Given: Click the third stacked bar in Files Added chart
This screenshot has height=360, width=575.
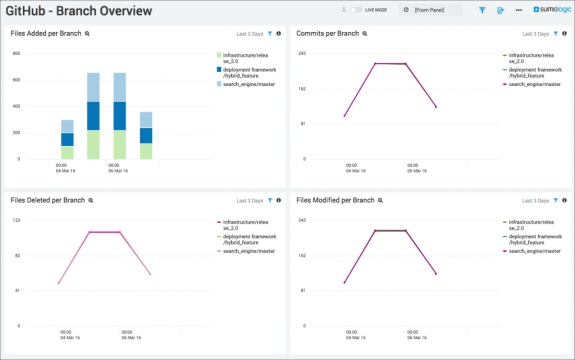Looking at the screenshot, I should click(120, 116).
